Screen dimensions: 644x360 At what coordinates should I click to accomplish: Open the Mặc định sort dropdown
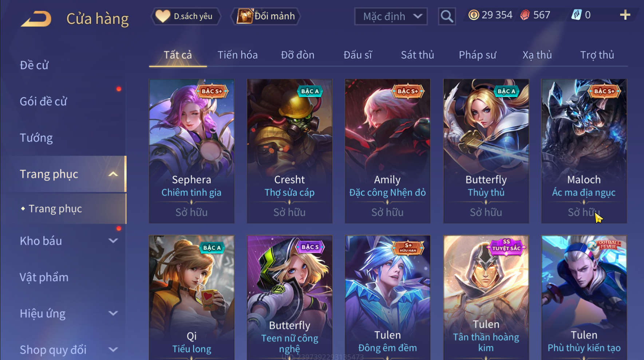point(391,16)
